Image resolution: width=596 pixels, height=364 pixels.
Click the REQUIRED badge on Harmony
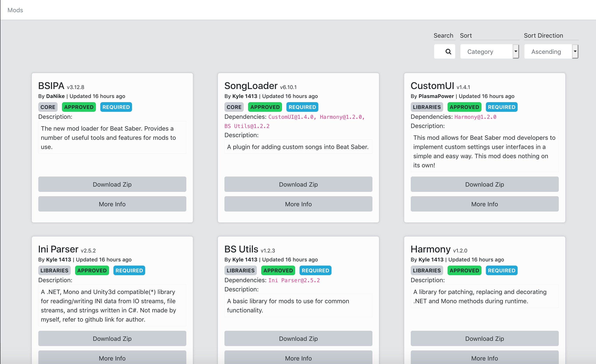(x=502, y=270)
